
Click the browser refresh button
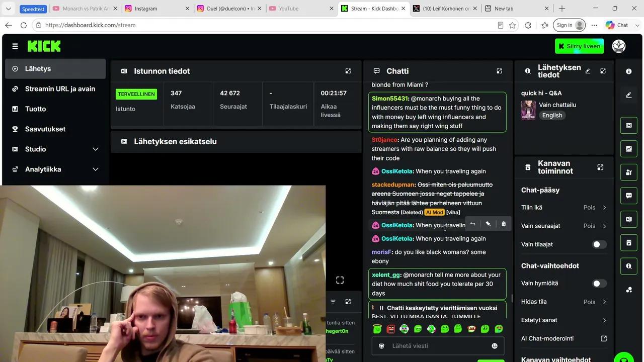[24, 25]
